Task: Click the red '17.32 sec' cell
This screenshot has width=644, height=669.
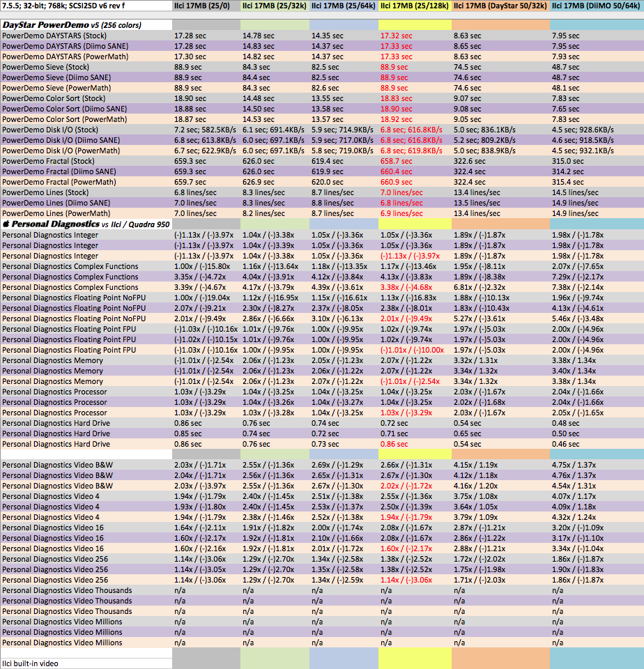Action: click(397, 36)
